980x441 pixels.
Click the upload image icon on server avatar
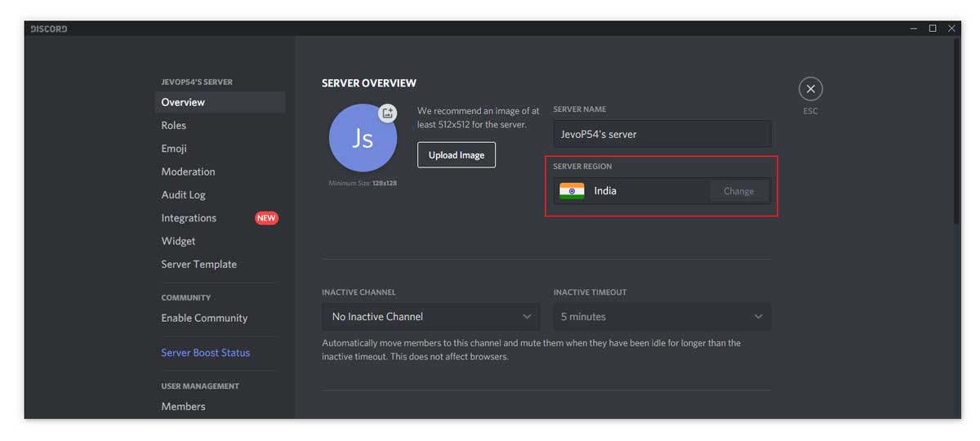388,114
